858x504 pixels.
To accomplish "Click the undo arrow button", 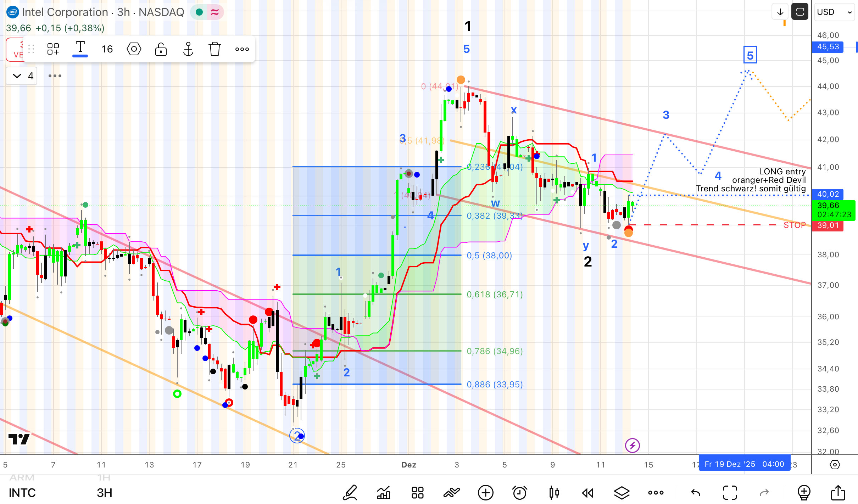I will tap(696, 493).
